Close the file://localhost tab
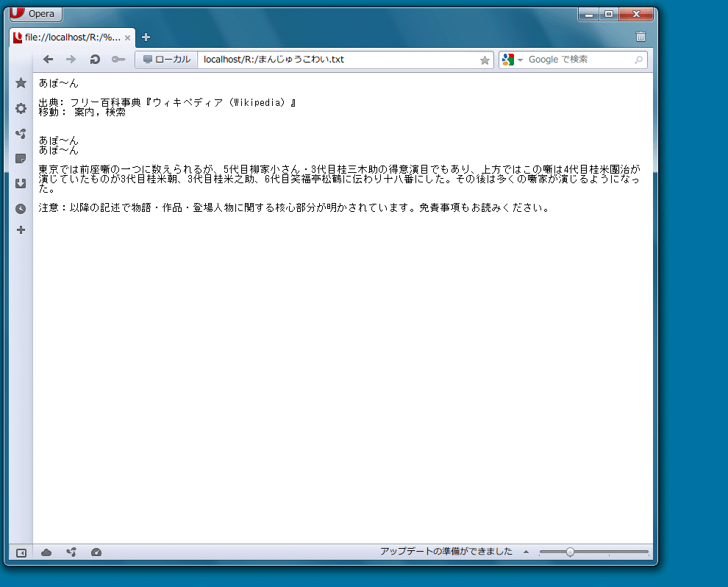 (x=127, y=38)
